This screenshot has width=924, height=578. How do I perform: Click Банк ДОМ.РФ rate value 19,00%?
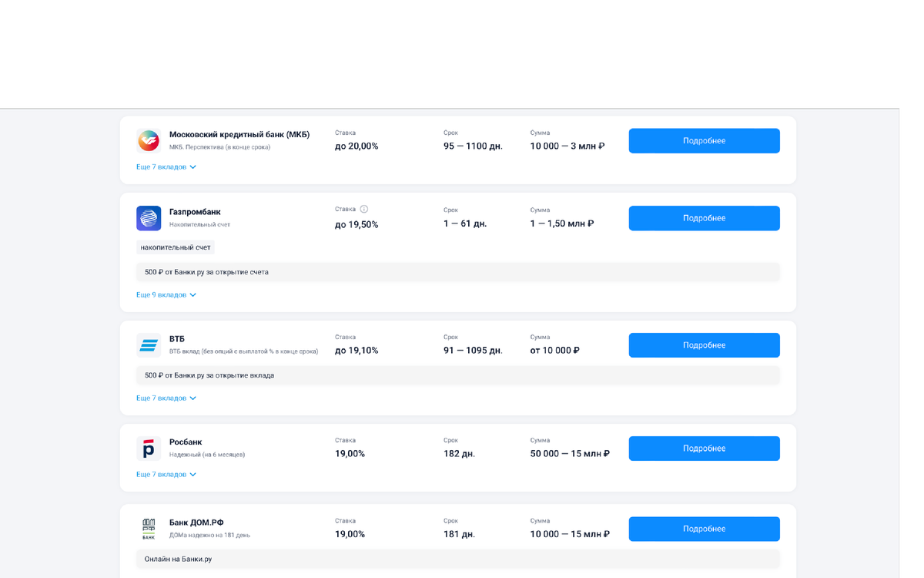point(350,534)
